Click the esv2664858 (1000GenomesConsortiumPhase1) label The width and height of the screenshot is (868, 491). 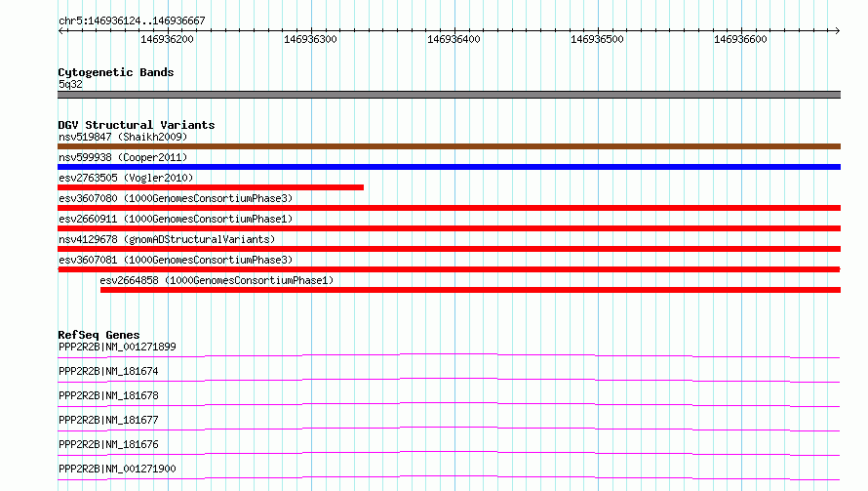pyautogui.click(x=217, y=280)
